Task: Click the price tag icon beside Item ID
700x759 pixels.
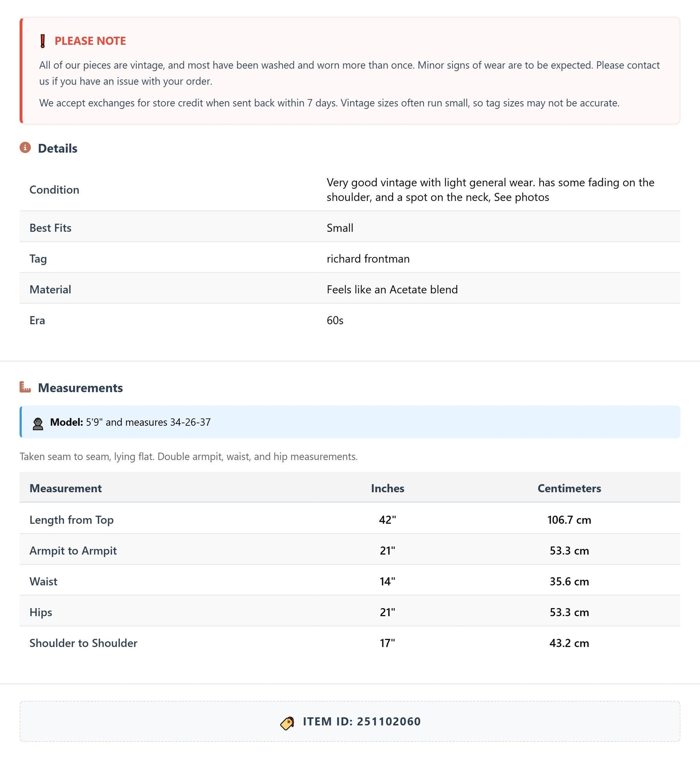Action: pos(287,723)
